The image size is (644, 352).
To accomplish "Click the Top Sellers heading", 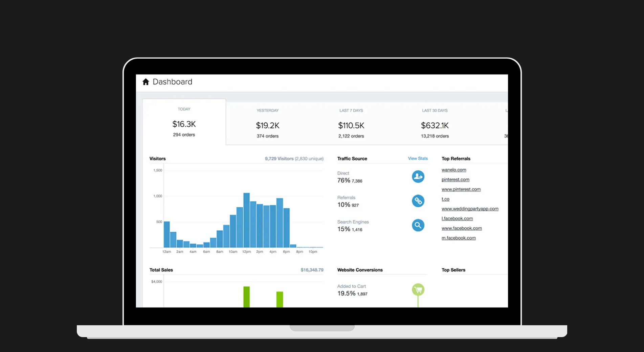I will pyautogui.click(x=453, y=270).
